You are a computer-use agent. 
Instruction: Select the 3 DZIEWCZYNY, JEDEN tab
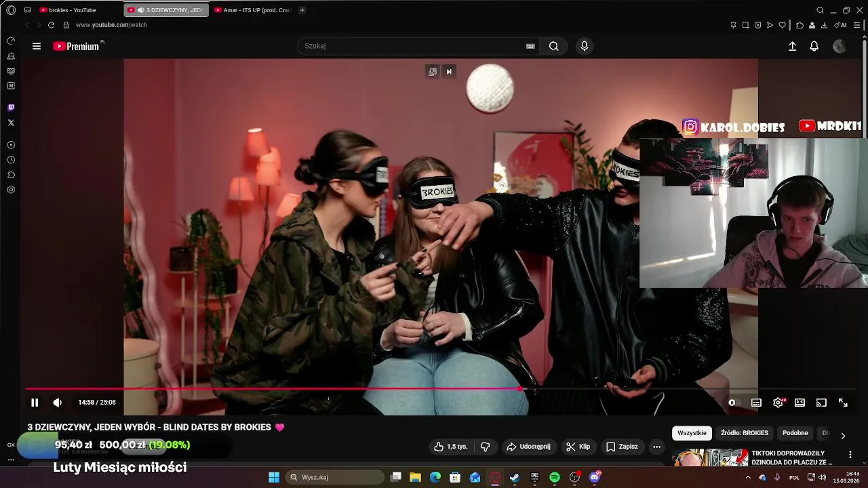click(x=166, y=10)
